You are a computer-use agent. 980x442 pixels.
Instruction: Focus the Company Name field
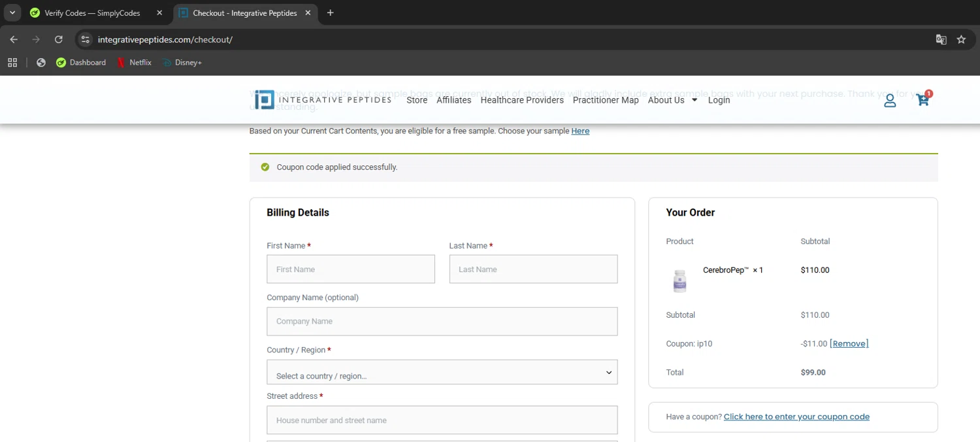(x=442, y=322)
